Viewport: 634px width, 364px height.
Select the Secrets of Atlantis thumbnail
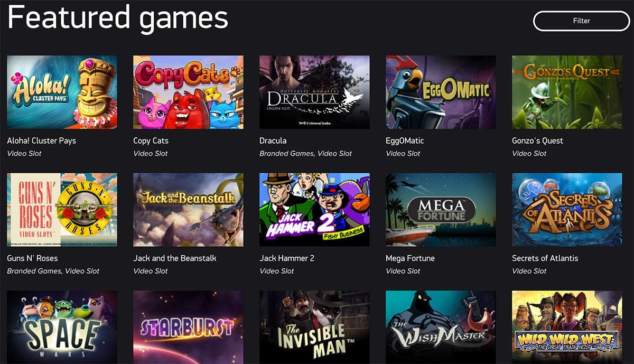(567, 209)
